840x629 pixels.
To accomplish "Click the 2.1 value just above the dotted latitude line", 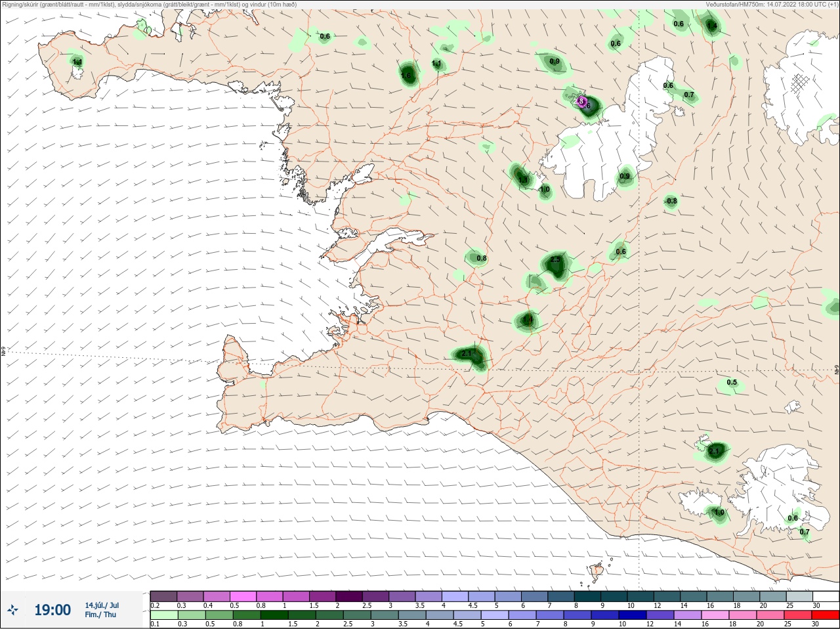I will tap(467, 354).
